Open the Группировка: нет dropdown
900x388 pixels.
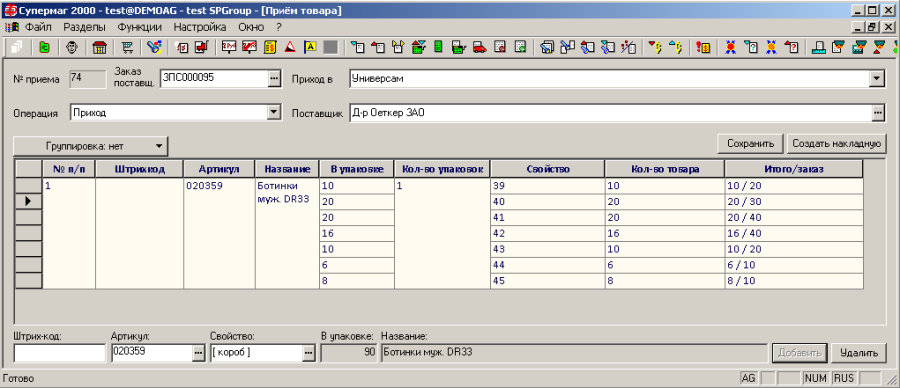coord(91,146)
